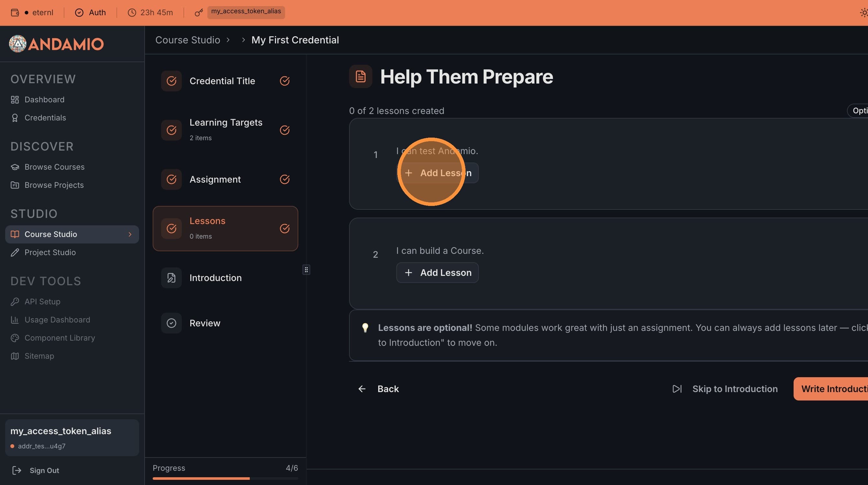
Task: Select the Introduction step
Action: [215, 278]
